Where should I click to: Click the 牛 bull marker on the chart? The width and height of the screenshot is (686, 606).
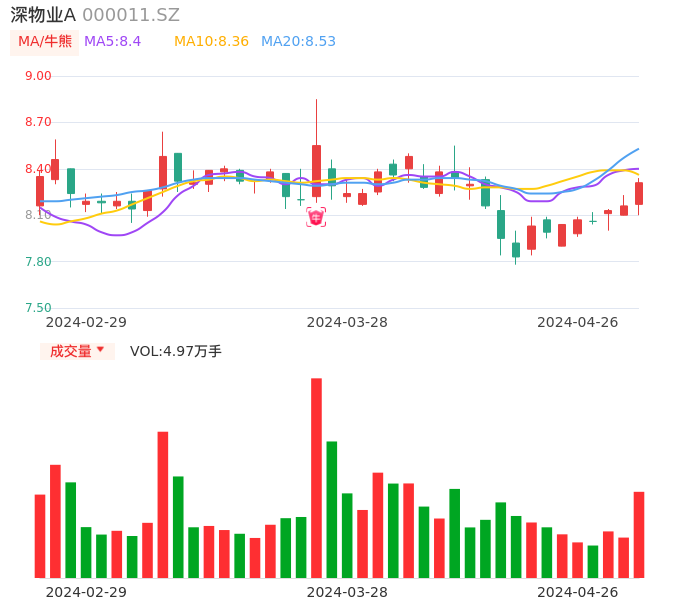[x=316, y=217]
